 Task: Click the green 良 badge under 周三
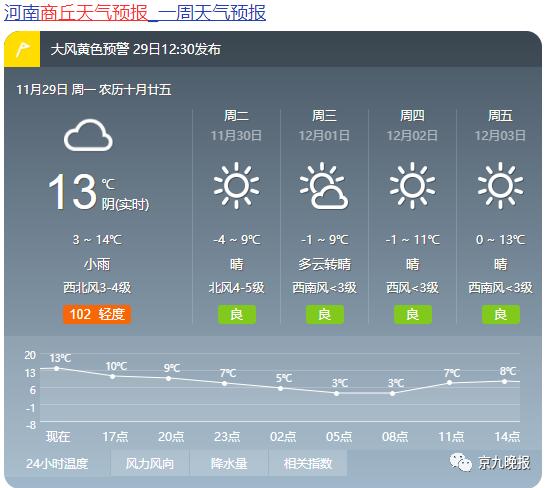coord(325,314)
